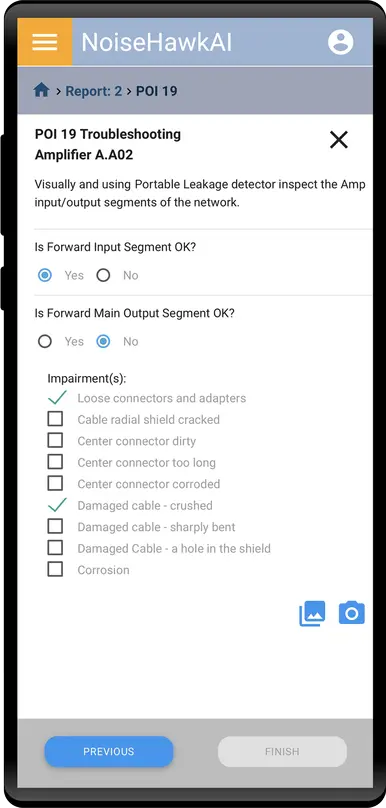Viewport: 386px width, 808px height.
Task: Check Damaged Cable - a hole in the shield
Action: 55,548
